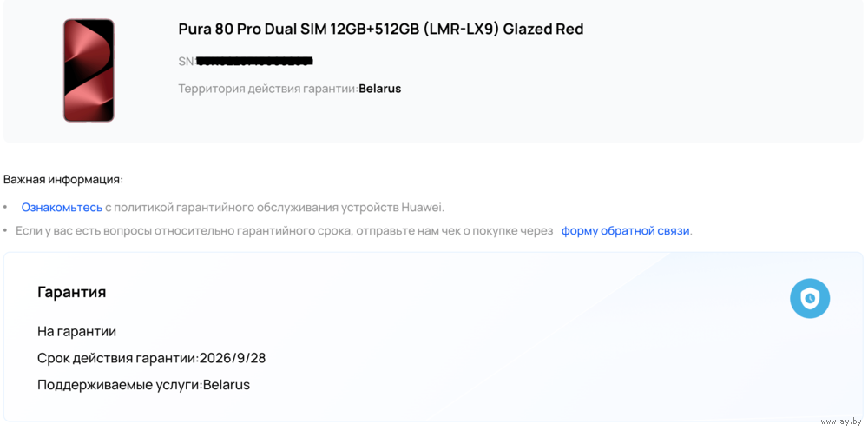This screenshot has width=868, height=431.
Task: Click the "Важная информация" heading
Action: click(x=63, y=180)
